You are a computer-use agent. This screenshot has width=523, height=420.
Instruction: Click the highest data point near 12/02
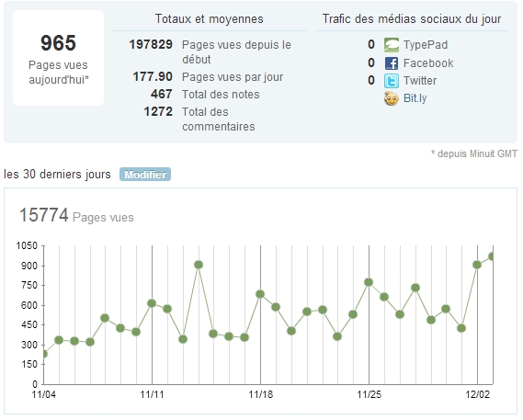coord(491,256)
